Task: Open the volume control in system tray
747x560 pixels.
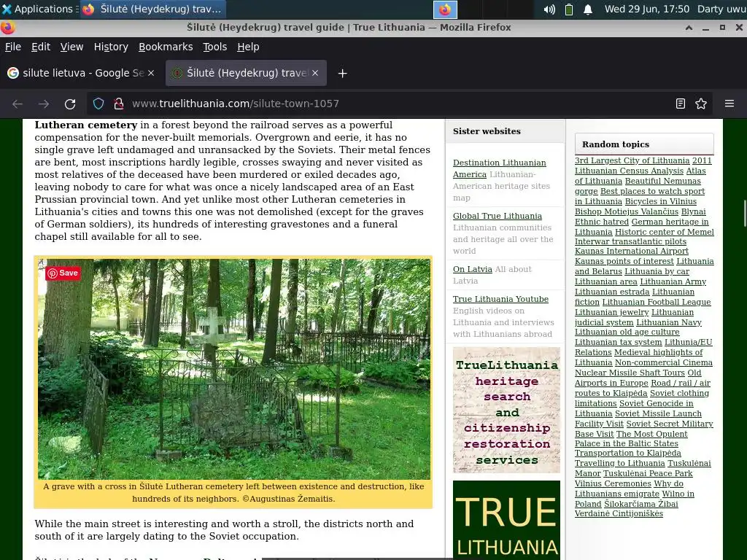Action: tap(549, 9)
